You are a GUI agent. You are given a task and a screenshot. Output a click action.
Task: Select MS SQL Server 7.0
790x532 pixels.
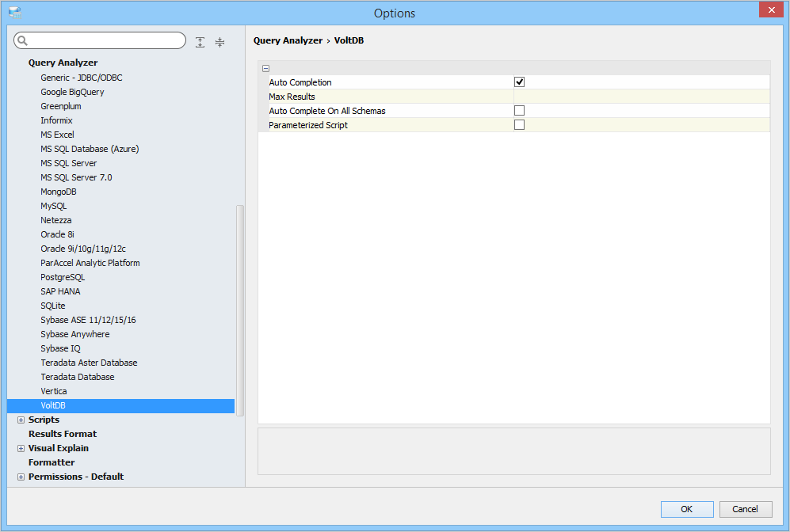(x=76, y=177)
